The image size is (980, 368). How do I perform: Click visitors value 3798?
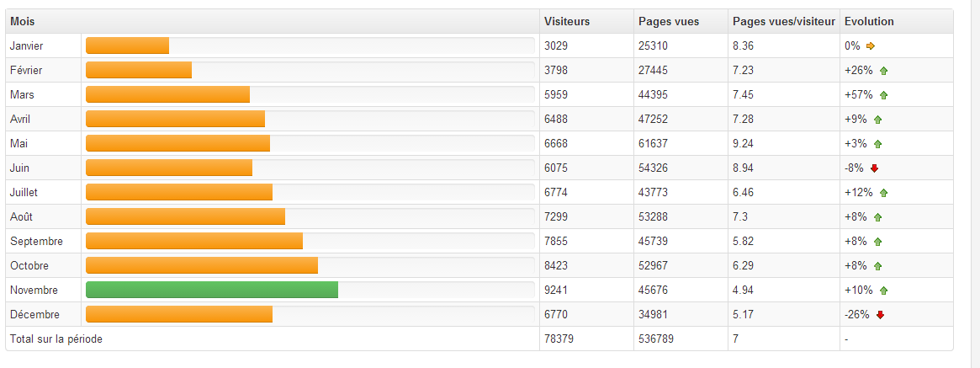(x=556, y=70)
